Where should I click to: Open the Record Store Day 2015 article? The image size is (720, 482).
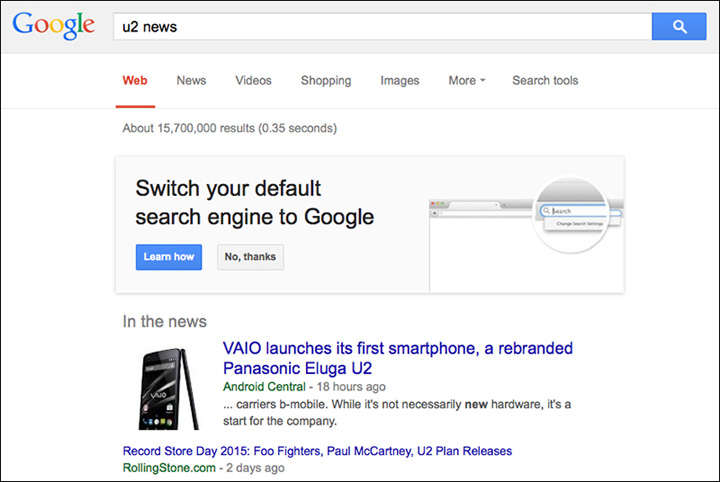point(317,451)
